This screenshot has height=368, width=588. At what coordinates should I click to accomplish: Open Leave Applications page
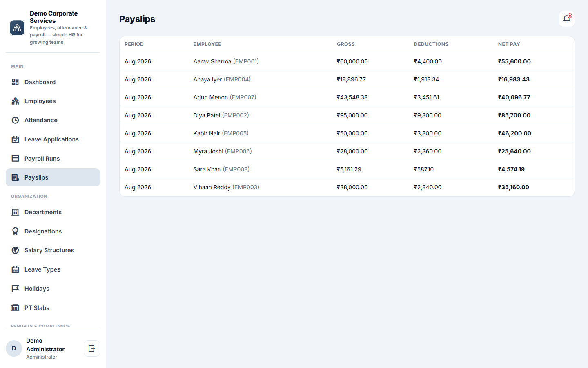pos(53,139)
